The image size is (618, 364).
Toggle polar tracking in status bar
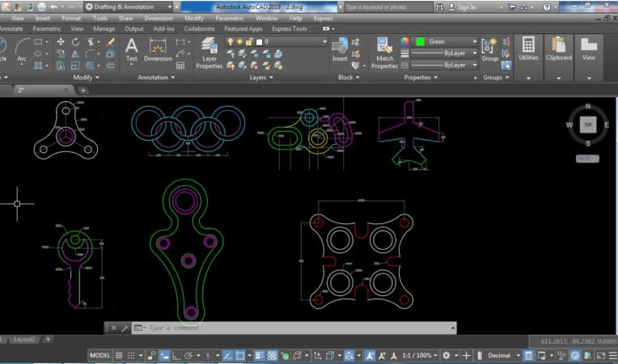(x=188, y=355)
